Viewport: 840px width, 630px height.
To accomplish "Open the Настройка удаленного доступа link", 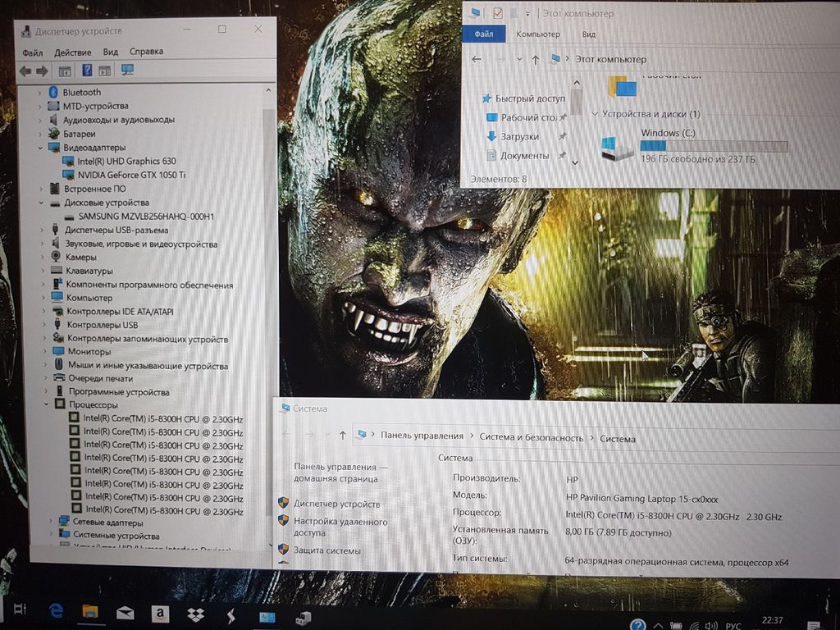I will 340,527.
